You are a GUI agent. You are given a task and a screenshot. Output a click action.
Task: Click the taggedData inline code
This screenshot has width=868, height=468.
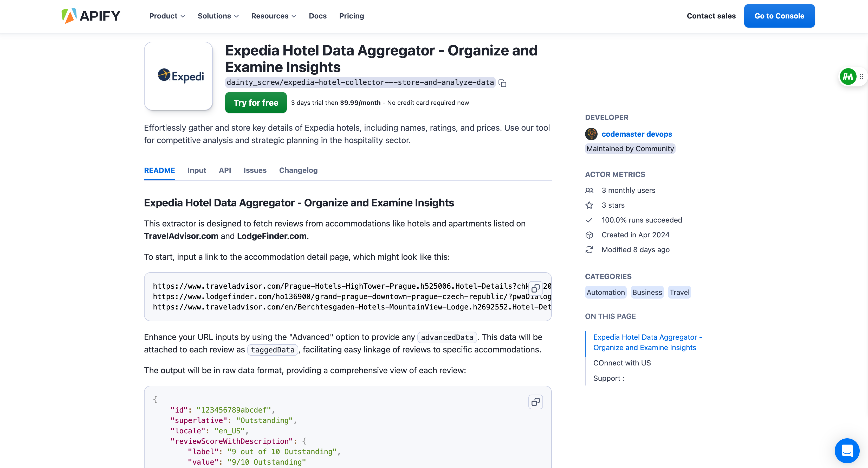(273, 350)
